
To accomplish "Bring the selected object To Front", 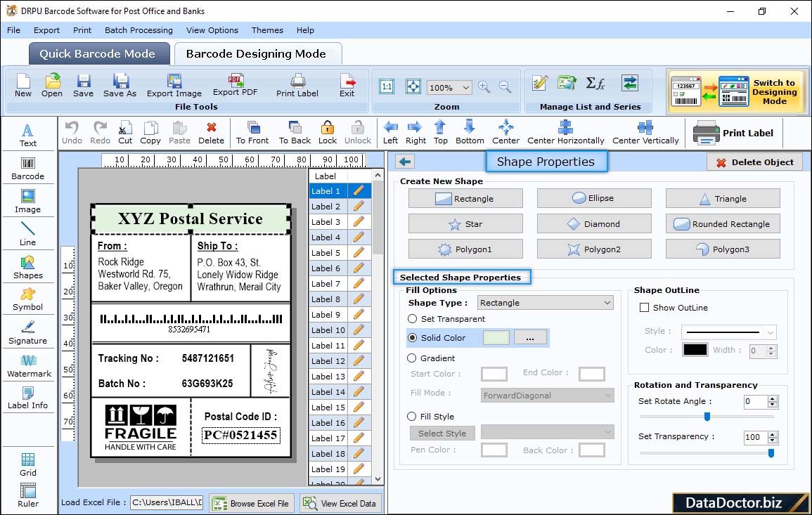I will [x=252, y=133].
